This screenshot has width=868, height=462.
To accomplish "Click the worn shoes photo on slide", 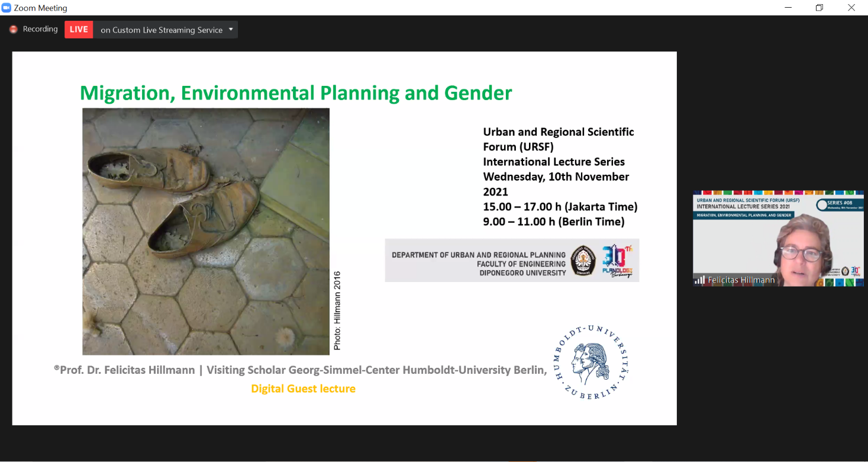I will pyautogui.click(x=205, y=231).
